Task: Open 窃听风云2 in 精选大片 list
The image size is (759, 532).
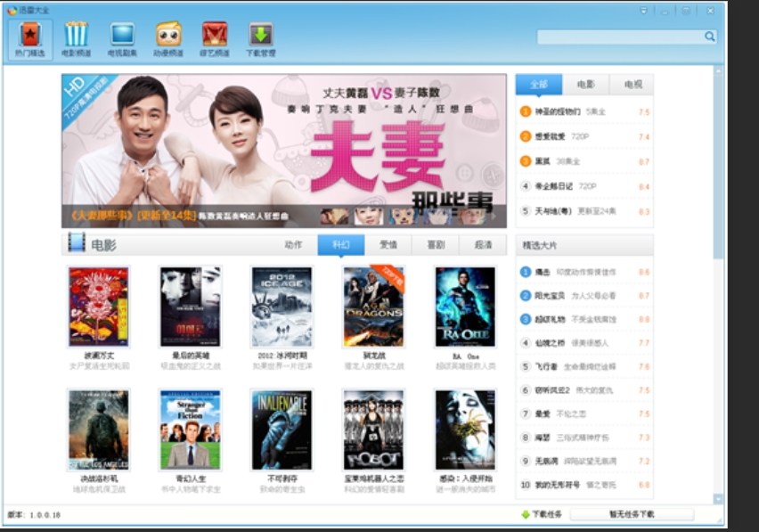Action: [x=584, y=390]
